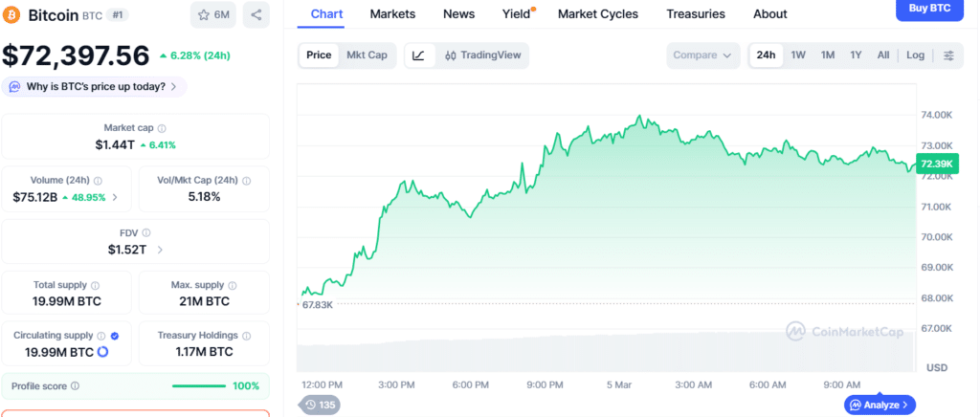Click the Max. supply info icon
The height and width of the screenshot is (417, 980).
(x=233, y=285)
